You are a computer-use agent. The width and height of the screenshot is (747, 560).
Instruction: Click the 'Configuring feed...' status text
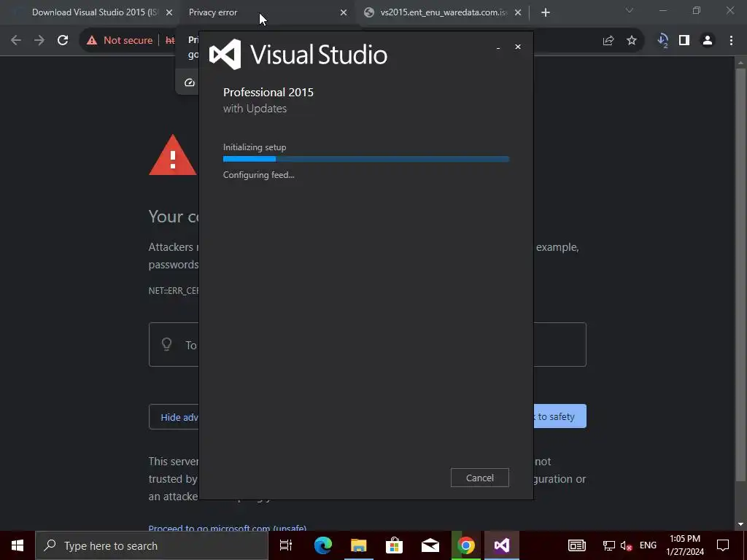click(259, 175)
